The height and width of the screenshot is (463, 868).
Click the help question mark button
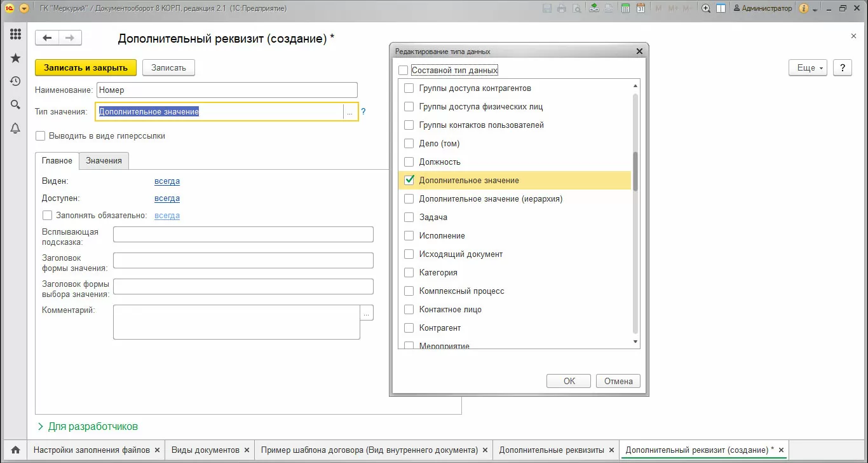coord(842,68)
